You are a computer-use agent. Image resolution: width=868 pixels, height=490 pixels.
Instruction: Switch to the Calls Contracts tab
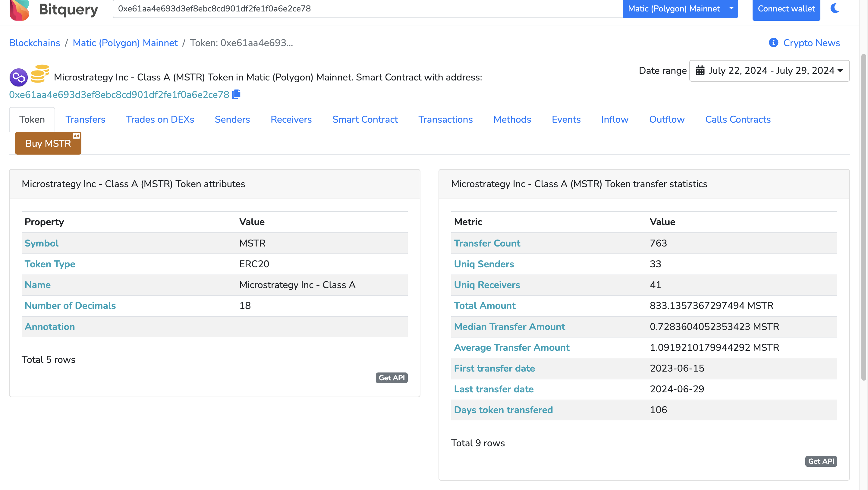pyautogui.click(x=738, y=119)
